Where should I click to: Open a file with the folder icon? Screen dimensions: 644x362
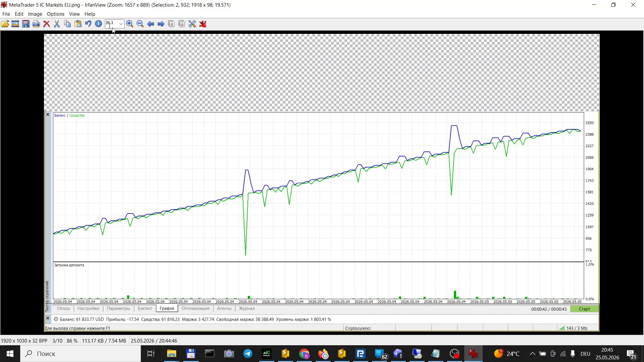point(5,24)
